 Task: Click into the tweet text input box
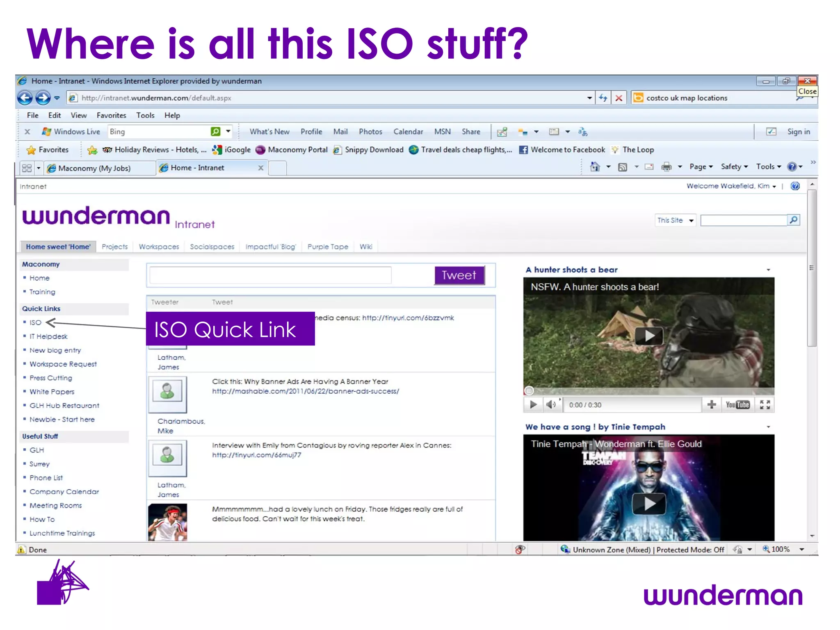(270, 275)
